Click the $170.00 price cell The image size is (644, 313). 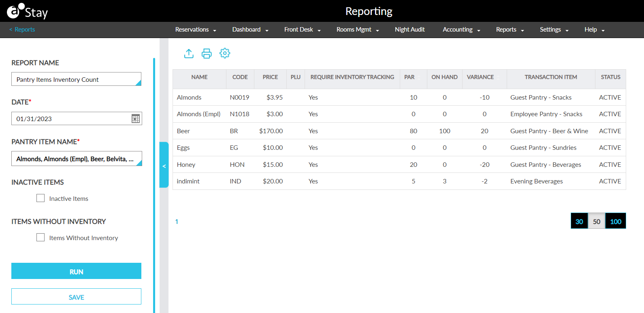coord(271,131)
